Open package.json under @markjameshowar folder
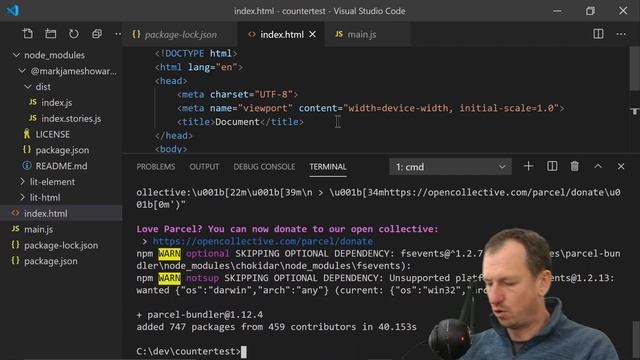The width and height of the screenshot is (640, 360). (61, 150)
